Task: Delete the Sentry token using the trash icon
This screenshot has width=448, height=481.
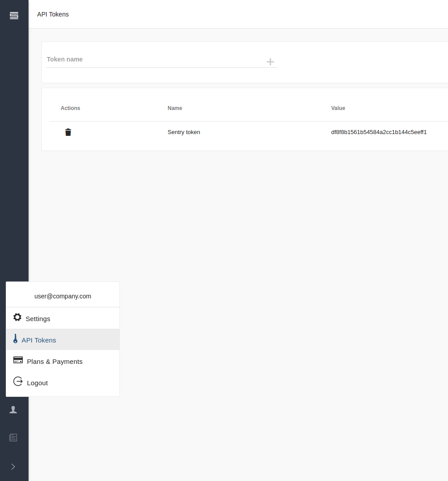Action: (68, 132)
